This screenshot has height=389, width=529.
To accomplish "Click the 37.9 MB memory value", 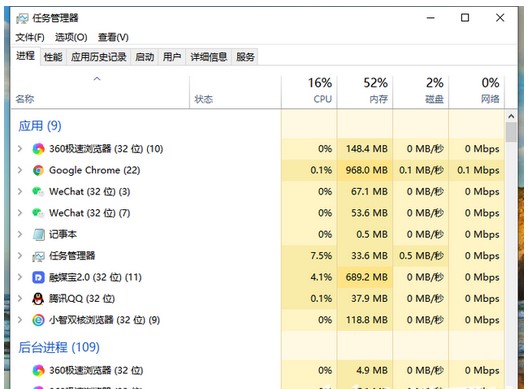I will [x=369, y=299].
